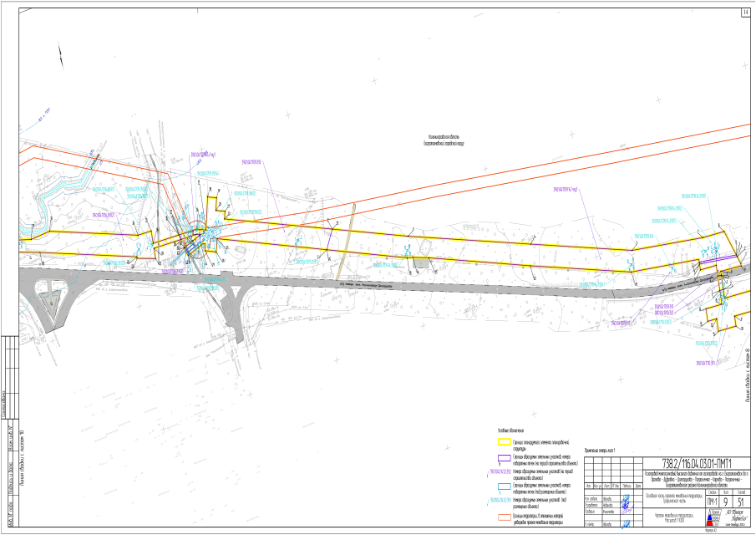Click the north arrow symbol
Screen dimensions: 756x535
coord(60,56)
